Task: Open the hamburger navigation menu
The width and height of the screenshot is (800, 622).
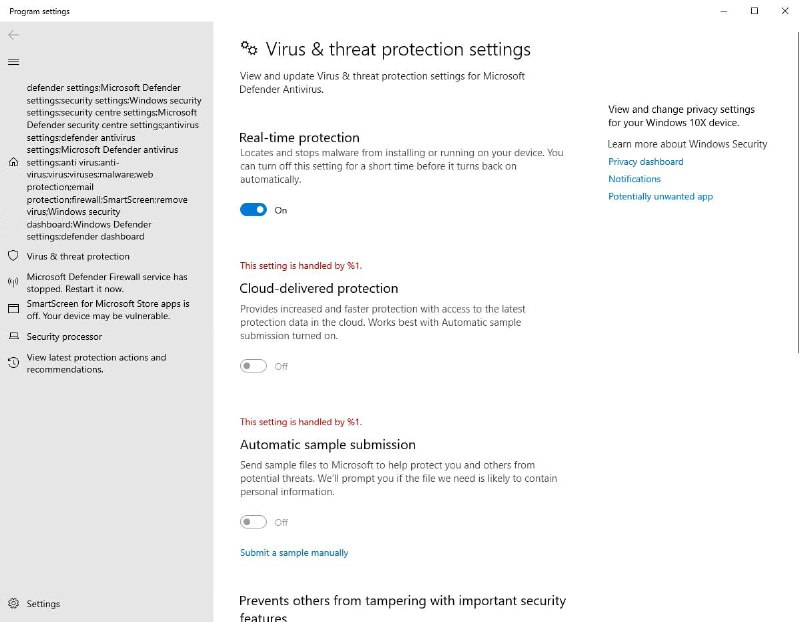Action: coord(14,62)
